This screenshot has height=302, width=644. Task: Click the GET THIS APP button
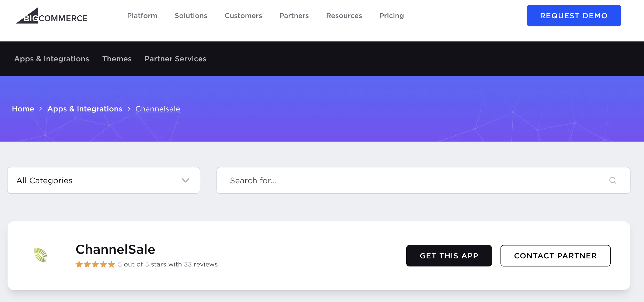point(449,256)
